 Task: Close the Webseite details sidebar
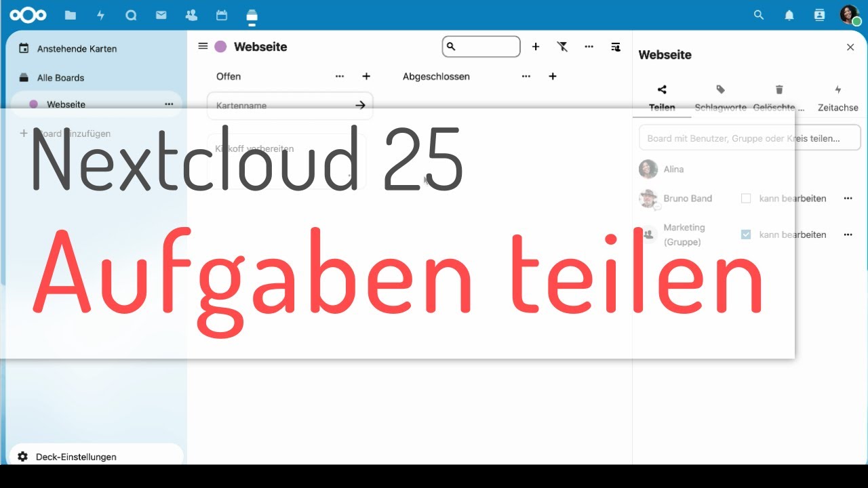[x=850, y=47]
